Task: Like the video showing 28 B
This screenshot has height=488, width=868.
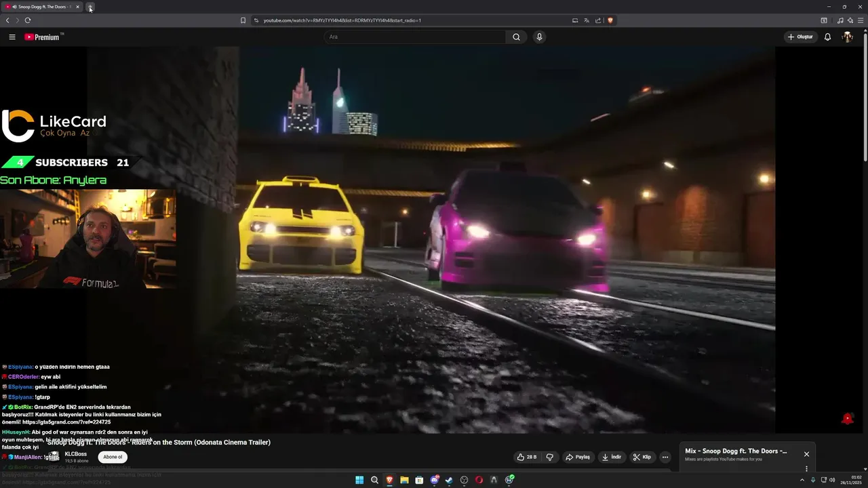Action: pos(527,457)
